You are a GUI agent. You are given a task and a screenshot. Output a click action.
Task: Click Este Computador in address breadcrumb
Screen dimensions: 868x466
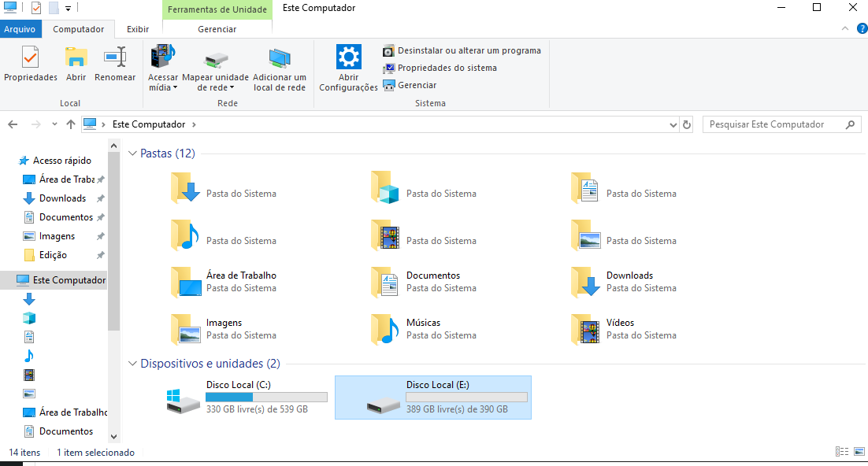click(149, 124)
